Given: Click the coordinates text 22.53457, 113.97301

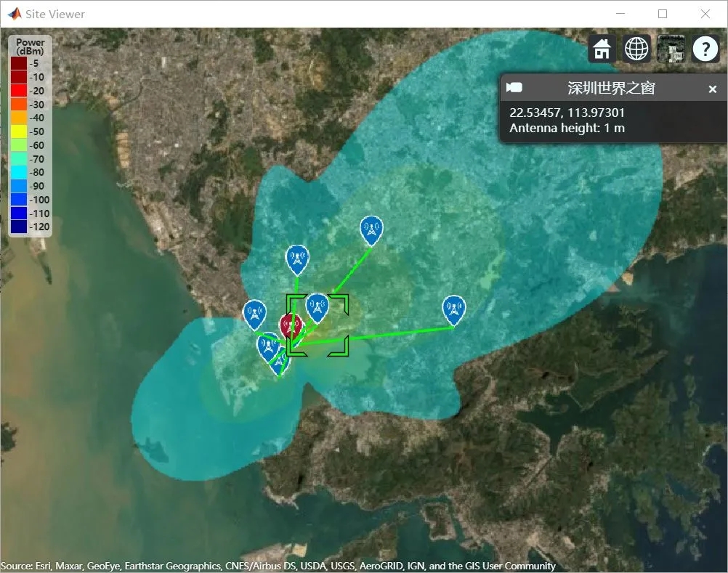Looking at the screenshot, I should click(567, 113).
